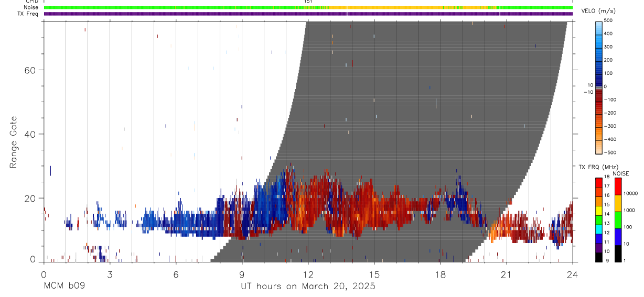This screenshot has width=644, height=297.
Task: Click the green segment of the NOISE color bar
Action: coord(618,220)
